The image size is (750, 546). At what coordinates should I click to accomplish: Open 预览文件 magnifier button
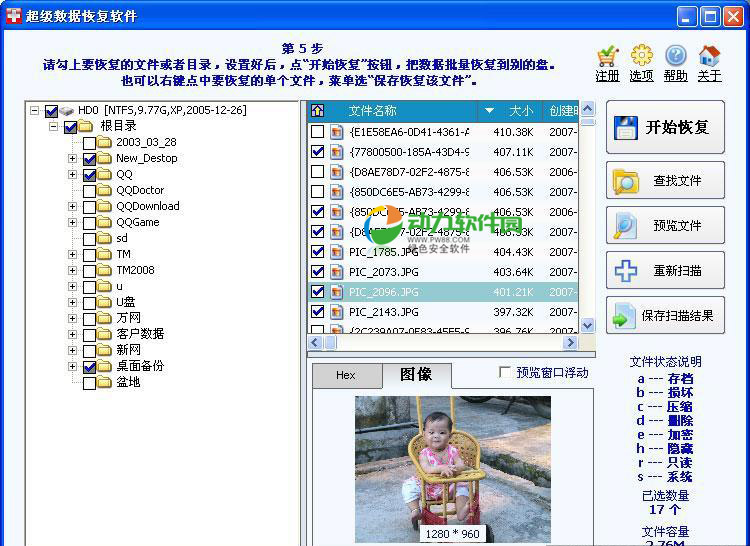[x=665, y=226]
